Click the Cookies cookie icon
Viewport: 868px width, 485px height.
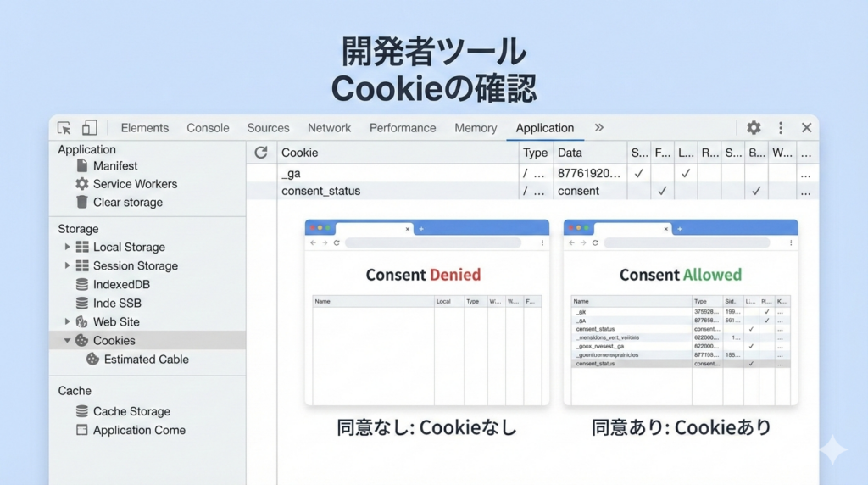[x=82, y=341]
